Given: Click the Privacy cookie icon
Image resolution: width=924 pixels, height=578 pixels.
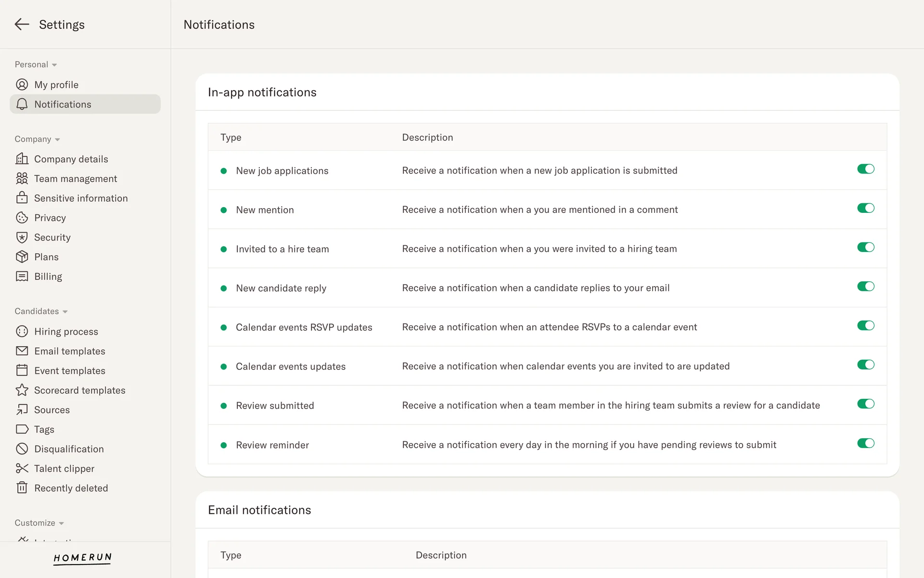Looking at the screenshot, I should click(x=22, y=218).
